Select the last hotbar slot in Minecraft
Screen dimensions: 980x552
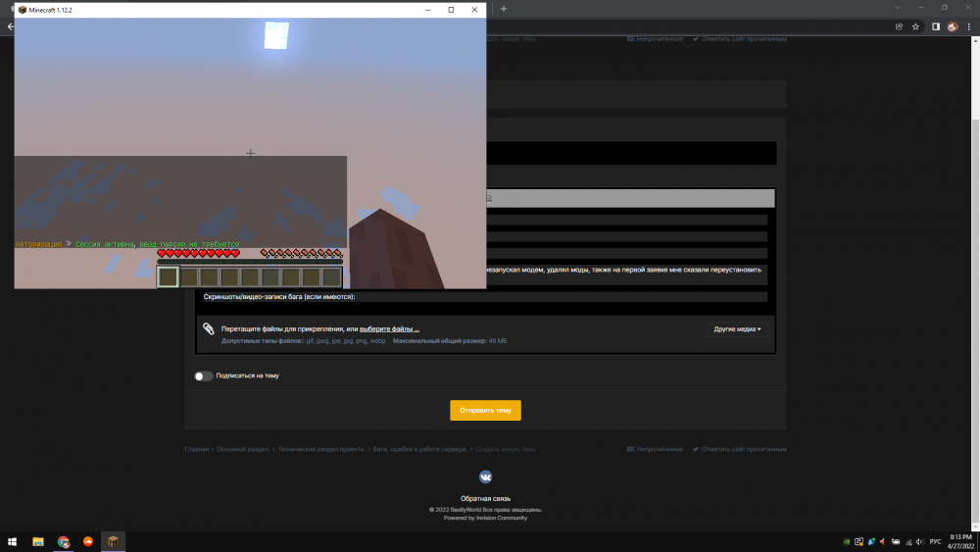(x=332, y=276)
